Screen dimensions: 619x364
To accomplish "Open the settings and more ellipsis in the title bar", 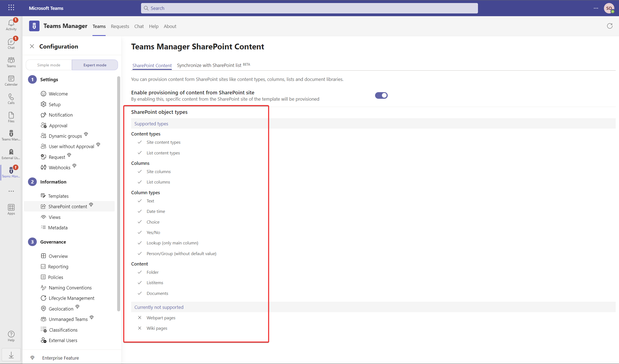I will tap(596, 8).
